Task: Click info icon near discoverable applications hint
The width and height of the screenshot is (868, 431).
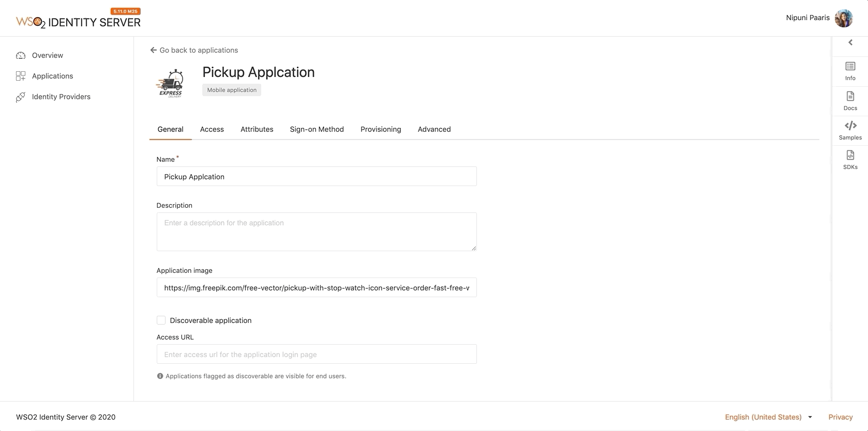Action: click(x=160, y=376)
